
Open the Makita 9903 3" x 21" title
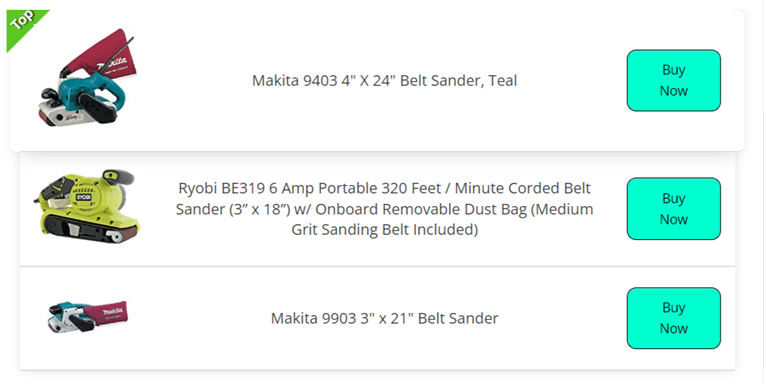click(x=384, y=318)
